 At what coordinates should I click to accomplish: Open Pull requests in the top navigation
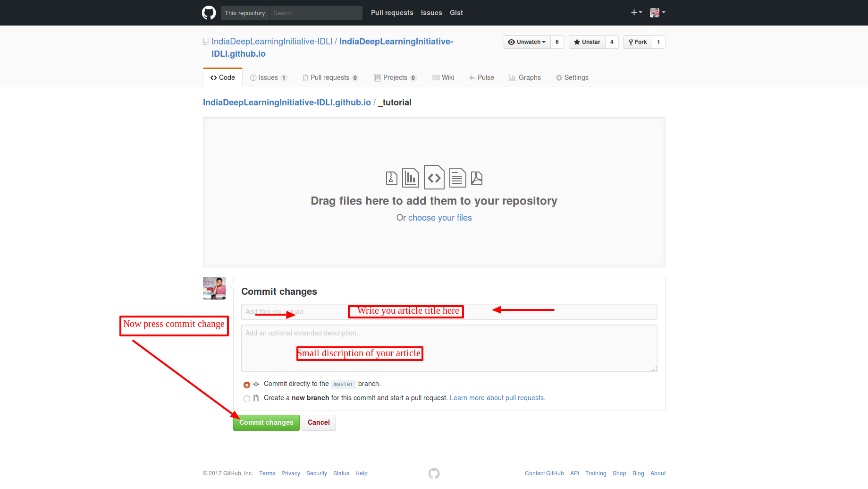click(392, 13)
